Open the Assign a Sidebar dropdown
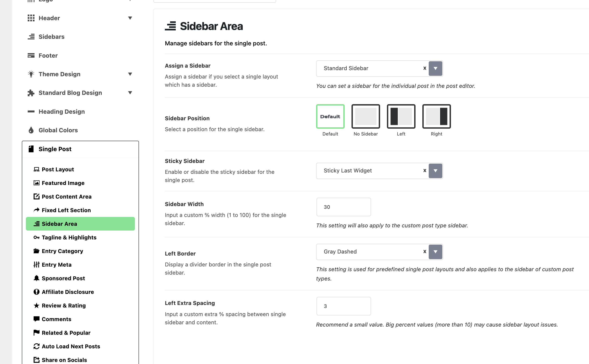The width and height of the screenshot is (589, 364). coord(435,68)
